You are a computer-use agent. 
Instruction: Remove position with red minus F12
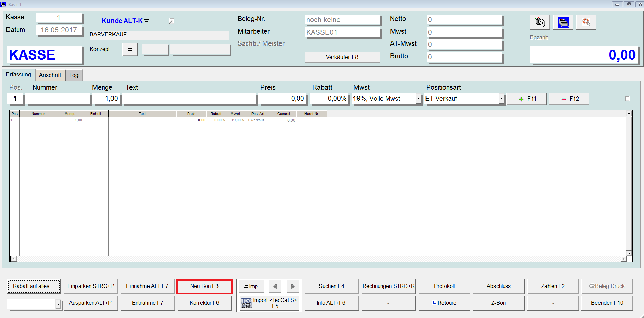pos(569,99)
